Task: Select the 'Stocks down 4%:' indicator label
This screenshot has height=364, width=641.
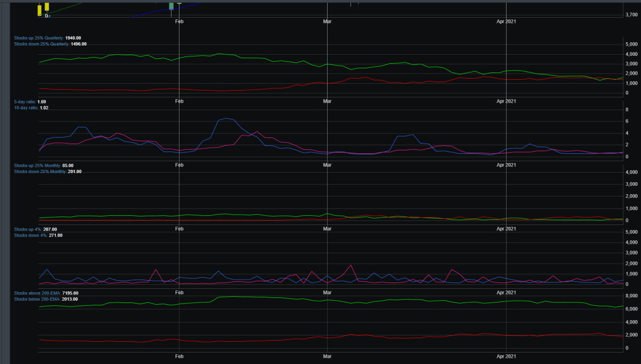Action: coord(31,235)
